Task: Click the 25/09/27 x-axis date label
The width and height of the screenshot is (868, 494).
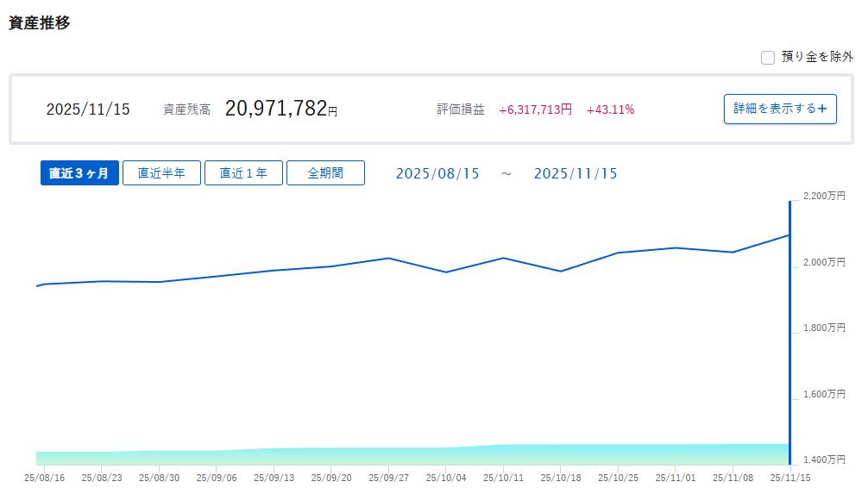Action: click(388, 476)
